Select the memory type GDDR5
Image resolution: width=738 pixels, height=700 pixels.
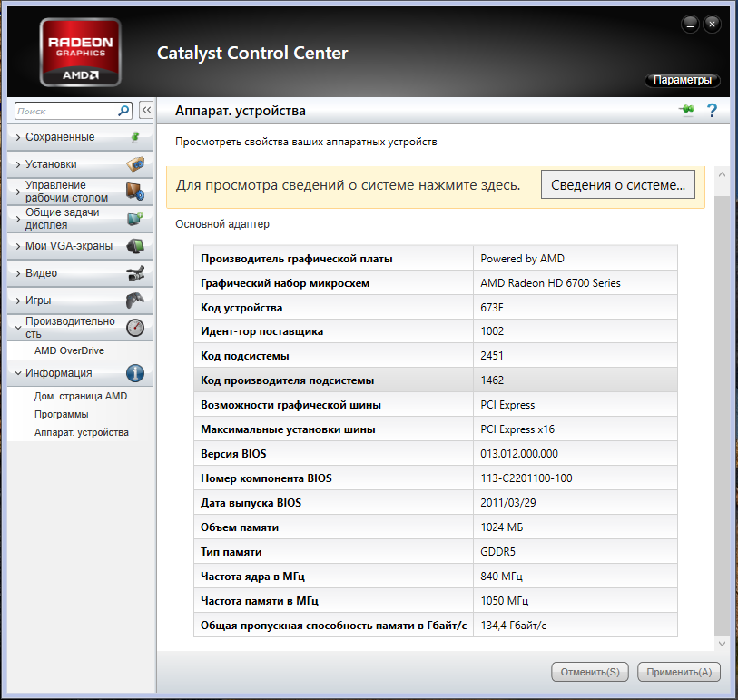tap(497, 552)
